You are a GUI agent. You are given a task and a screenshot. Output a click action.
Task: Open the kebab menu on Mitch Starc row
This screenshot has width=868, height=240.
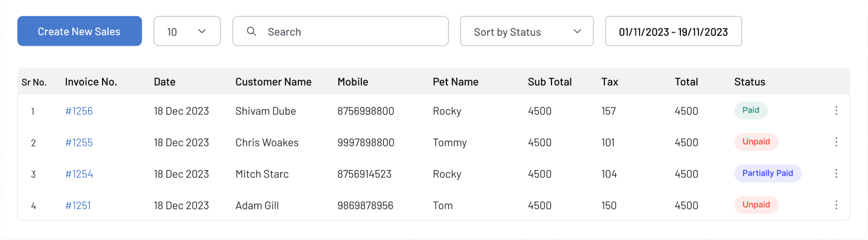click(x=836, y=174)
